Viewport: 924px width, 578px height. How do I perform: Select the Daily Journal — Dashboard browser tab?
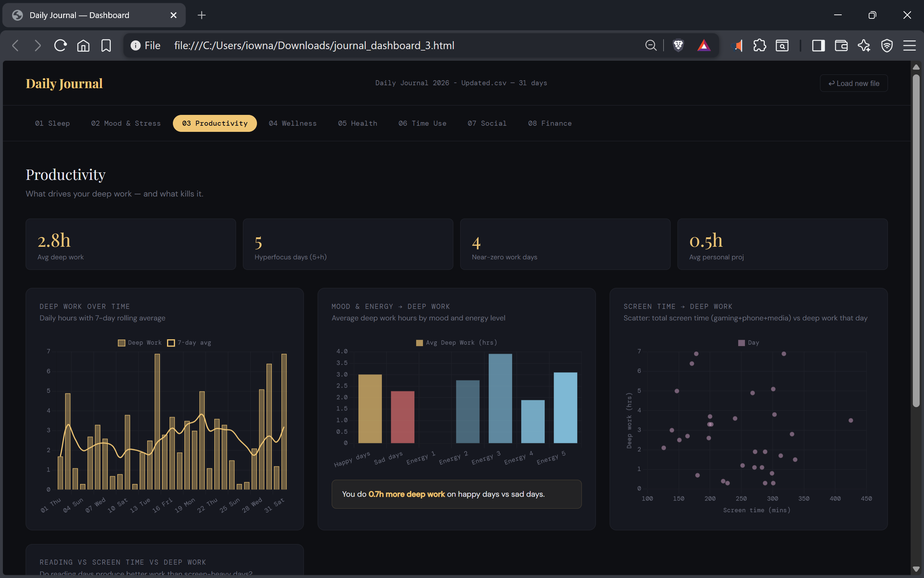(x=94, y=15)
